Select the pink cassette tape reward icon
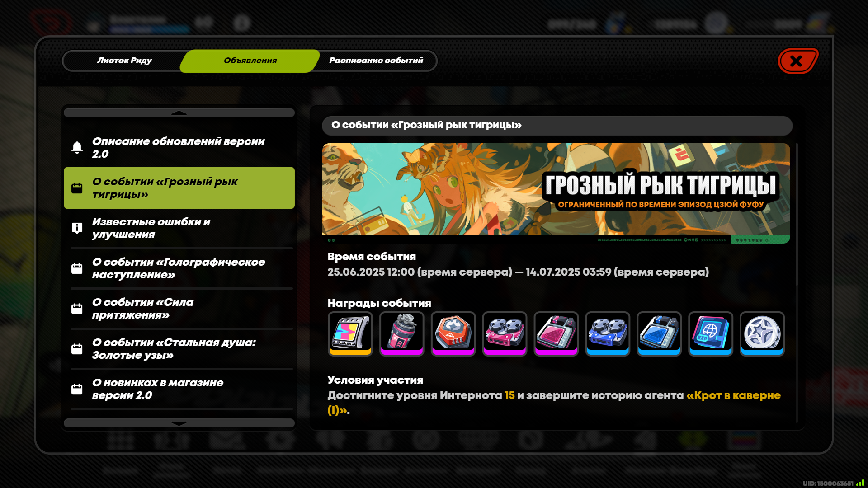Image resolution: width=868 pixels, height=488 pixels. click(505, 333)
